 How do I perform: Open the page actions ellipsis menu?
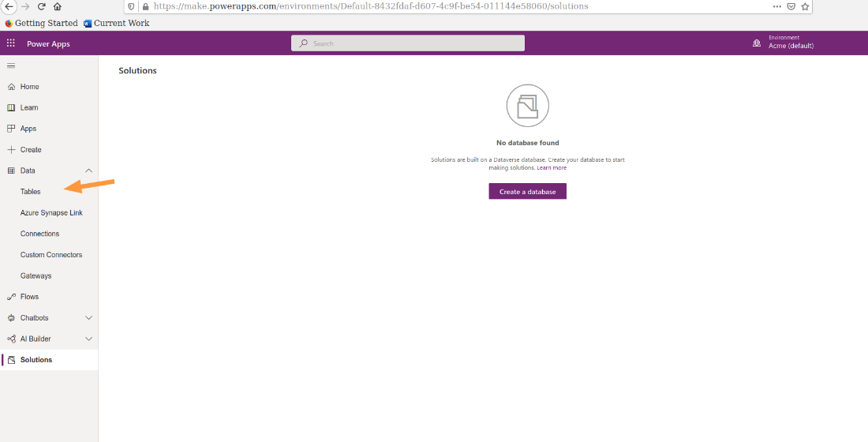point(777,6)
